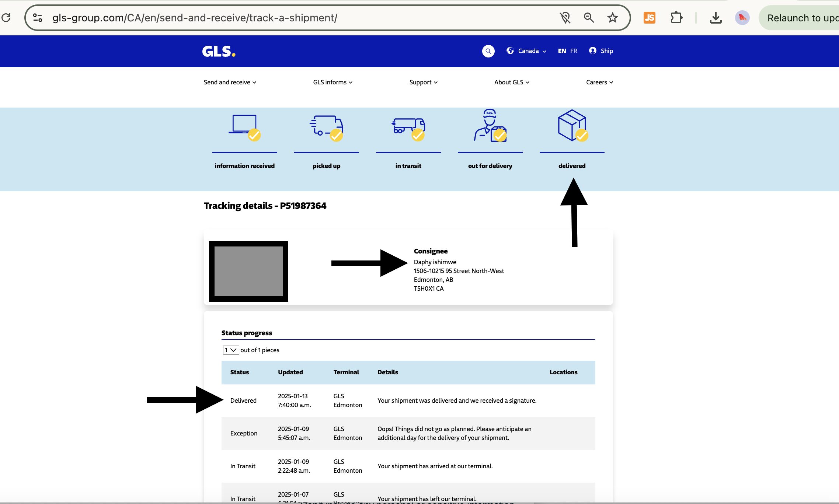Click the Ship user account icon

(x=592, y=50)
